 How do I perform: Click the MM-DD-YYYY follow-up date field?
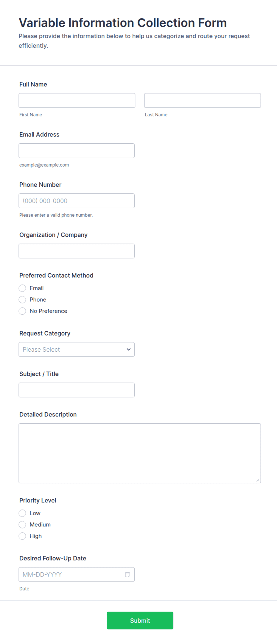coord(77,574)
